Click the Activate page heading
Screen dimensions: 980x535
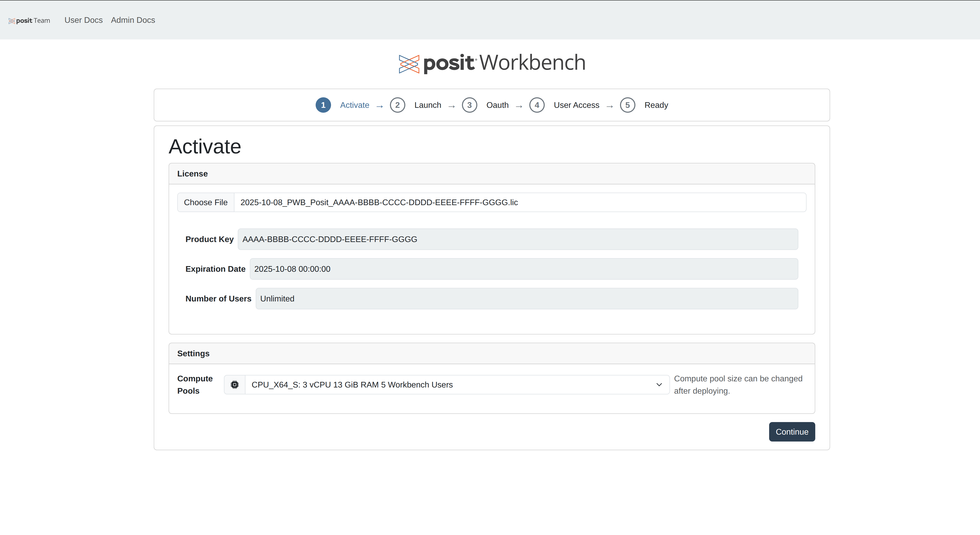[x=205, y=147]
